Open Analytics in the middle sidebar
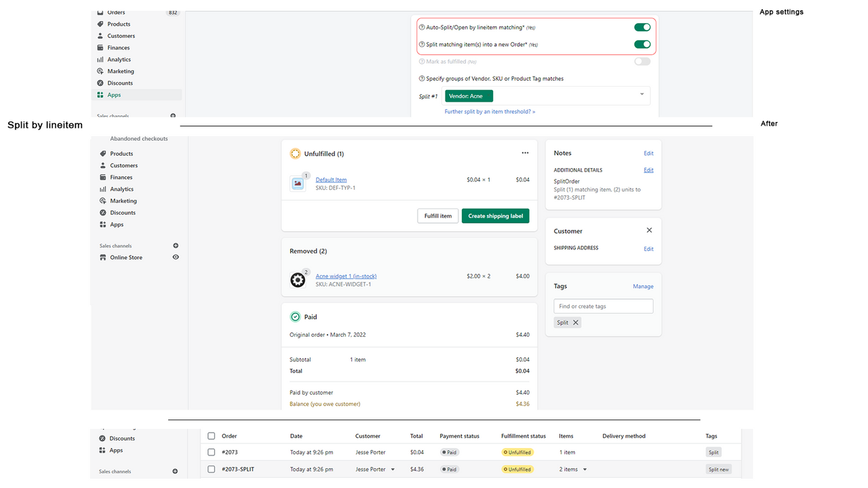The height and width of the screenshot is (488, 868). (x=122, y=189)
